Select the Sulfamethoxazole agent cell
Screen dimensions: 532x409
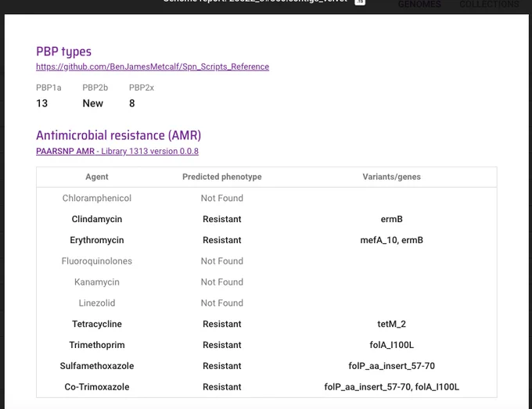[97, 366]
